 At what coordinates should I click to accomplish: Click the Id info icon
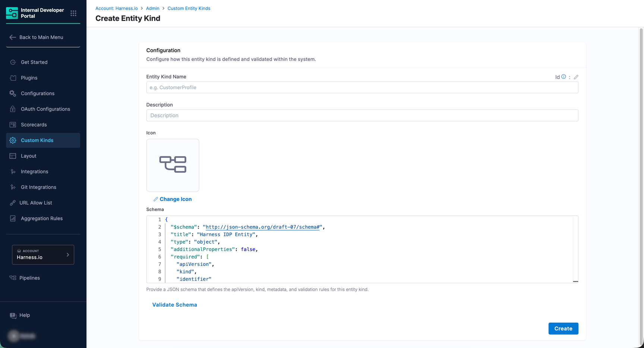point(563,77)
